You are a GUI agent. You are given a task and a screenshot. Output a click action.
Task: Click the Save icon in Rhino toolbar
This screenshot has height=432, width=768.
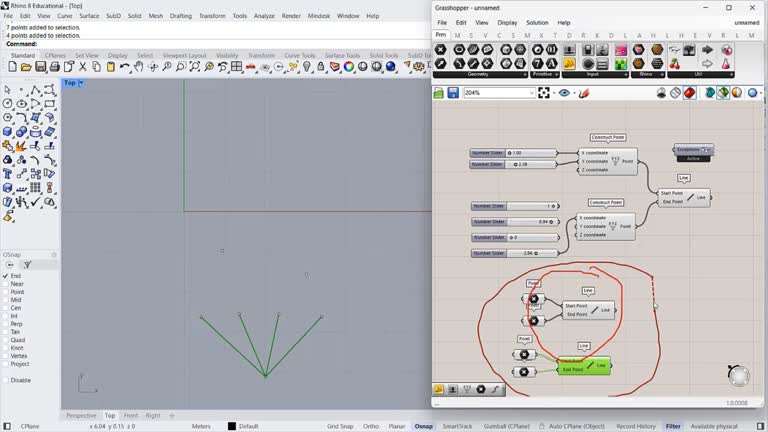pos(40,67)
